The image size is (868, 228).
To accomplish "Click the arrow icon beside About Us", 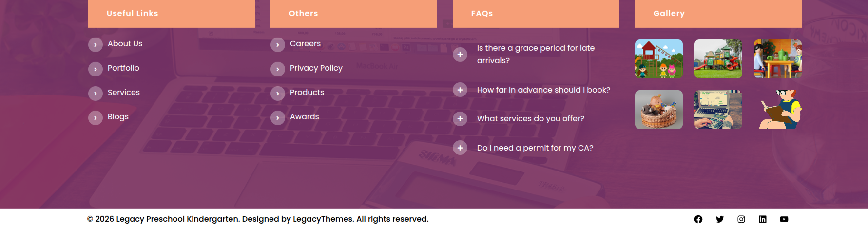I will tap(96, 45).
